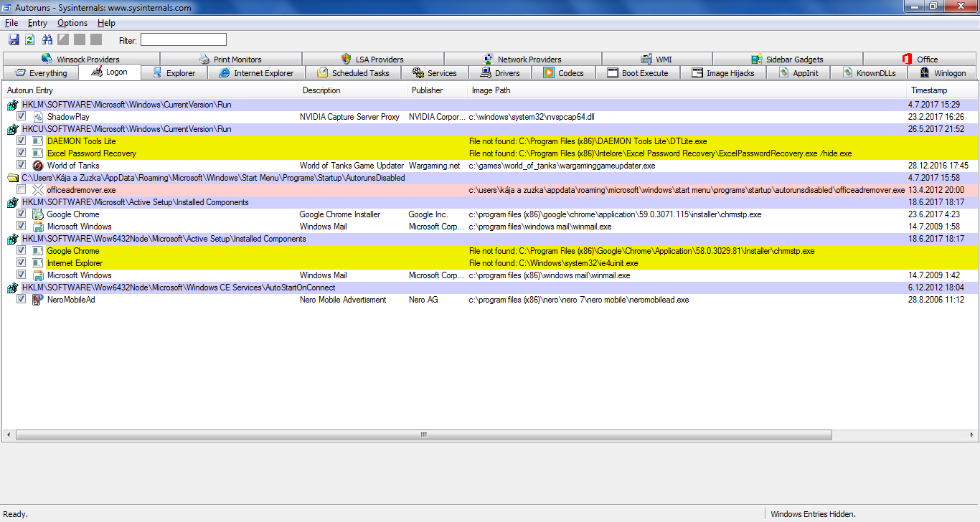
Task: Uncheck the DAEMON Tools Lite checkbox
Action: click(x=22, y=141)
